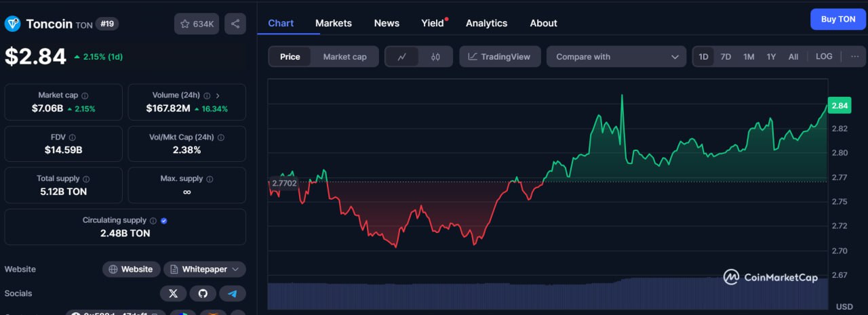Open chart more options ellipsis

pos(854,57)
